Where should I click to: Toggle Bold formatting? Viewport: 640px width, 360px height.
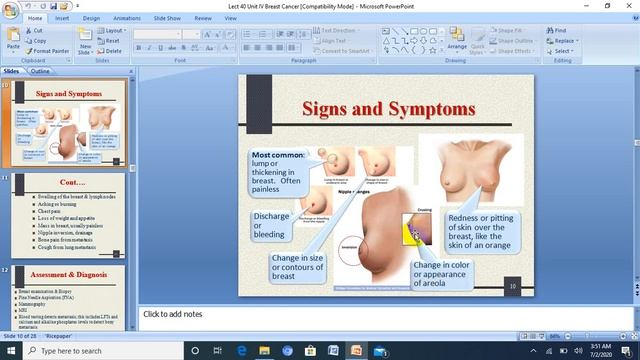(138, 48)
